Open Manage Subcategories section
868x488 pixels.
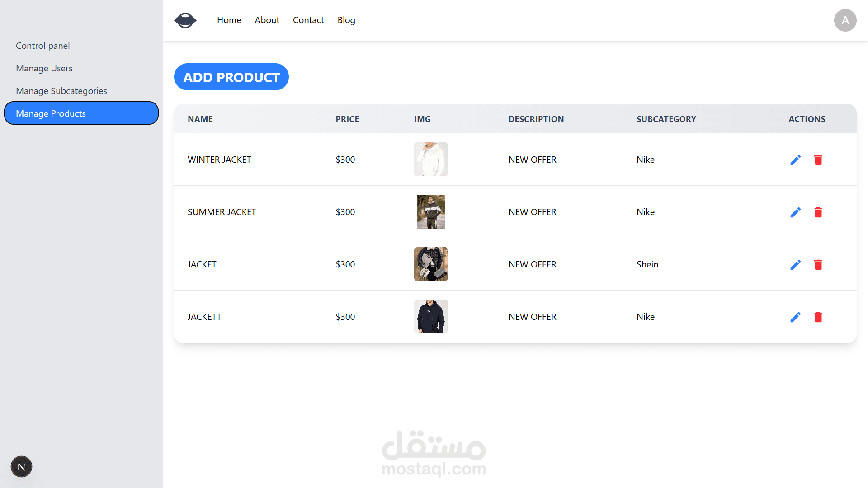pyautogui.click(x=61, y=91)
